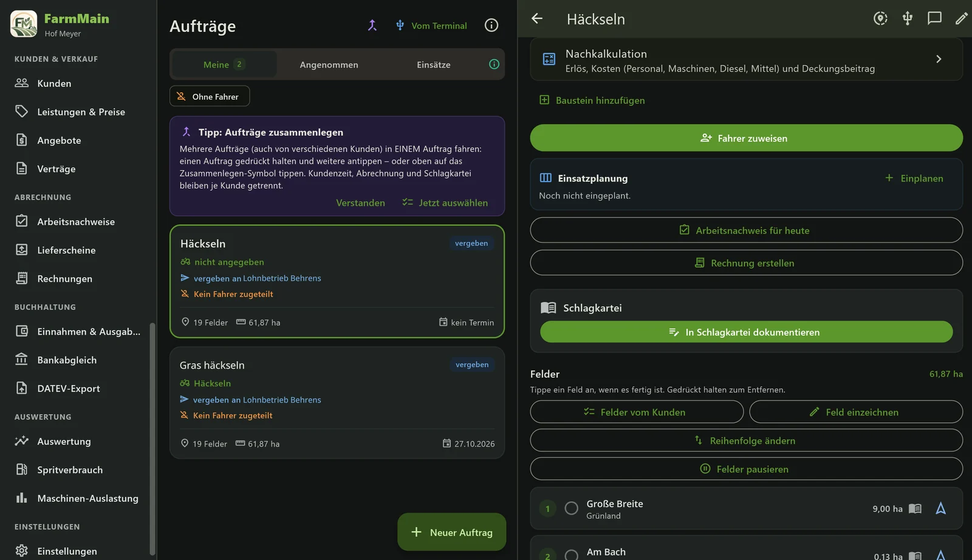Click the Fahrer zuweisen button
The width and height of the screenshot is (972, 560).
746,138
